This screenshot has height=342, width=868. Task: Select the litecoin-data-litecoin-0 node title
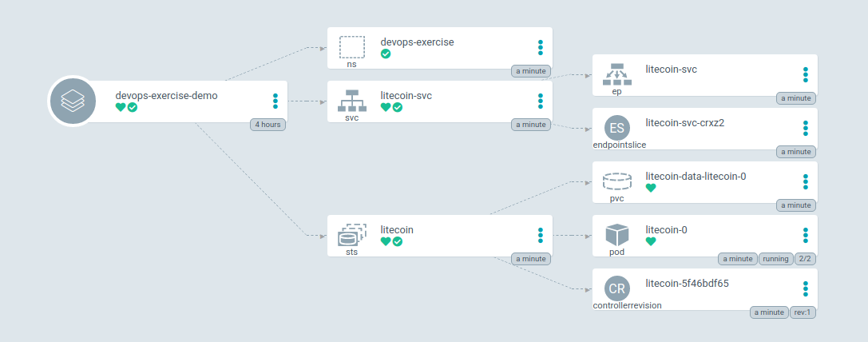click(696, 177)
